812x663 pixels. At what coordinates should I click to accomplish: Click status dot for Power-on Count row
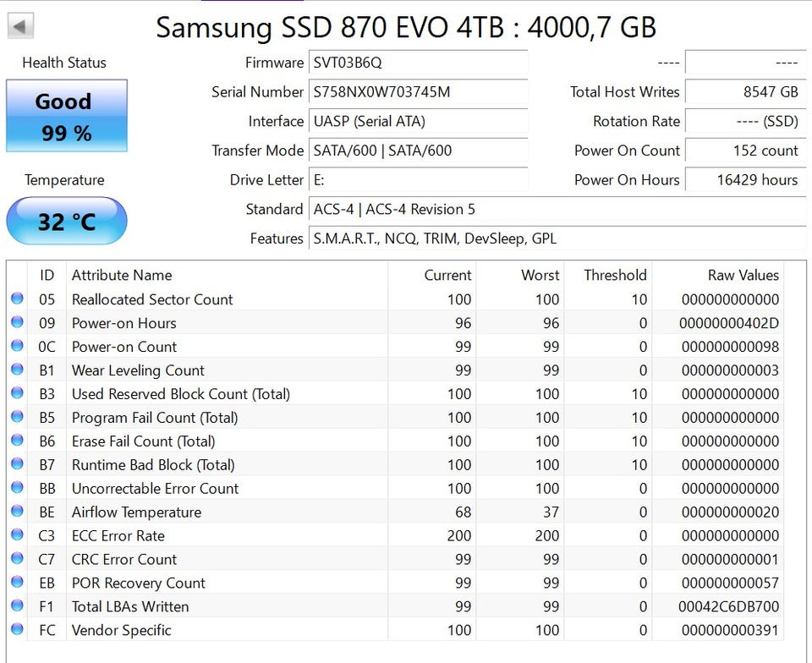[x=17, y=345]
